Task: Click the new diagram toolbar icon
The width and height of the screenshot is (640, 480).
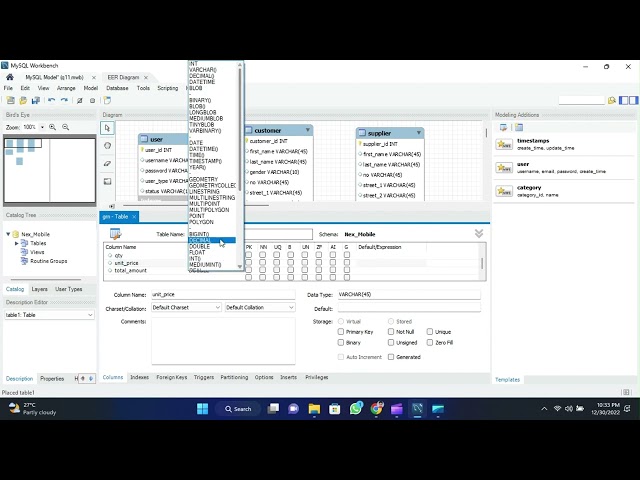Action: point(107,100)
